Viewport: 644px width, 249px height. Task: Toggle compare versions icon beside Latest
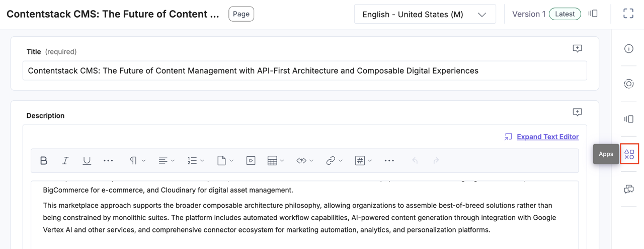[593, 14]
